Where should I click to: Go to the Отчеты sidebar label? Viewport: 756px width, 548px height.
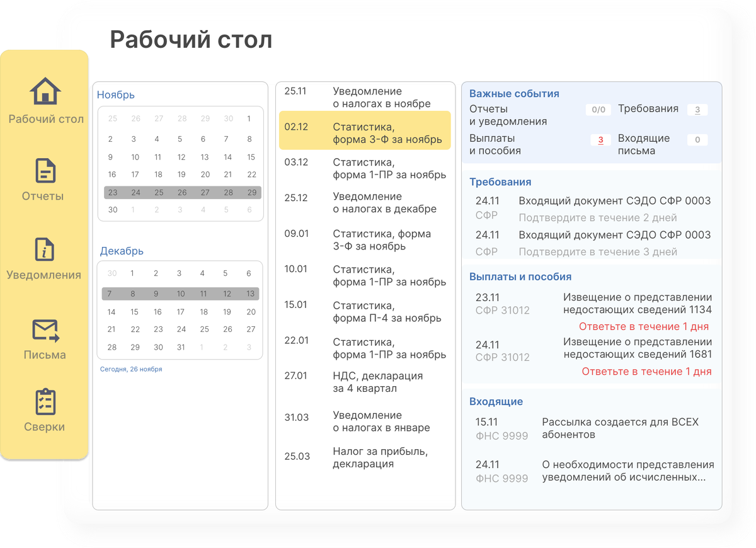tap(43, 196)
